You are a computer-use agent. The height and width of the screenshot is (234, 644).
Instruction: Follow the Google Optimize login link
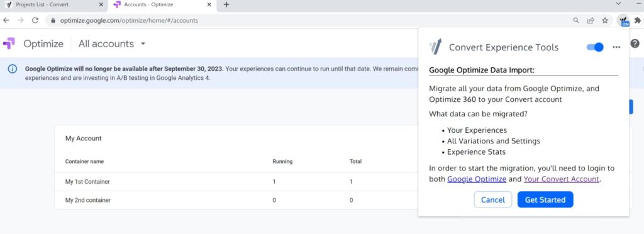(x=477, y=179)
